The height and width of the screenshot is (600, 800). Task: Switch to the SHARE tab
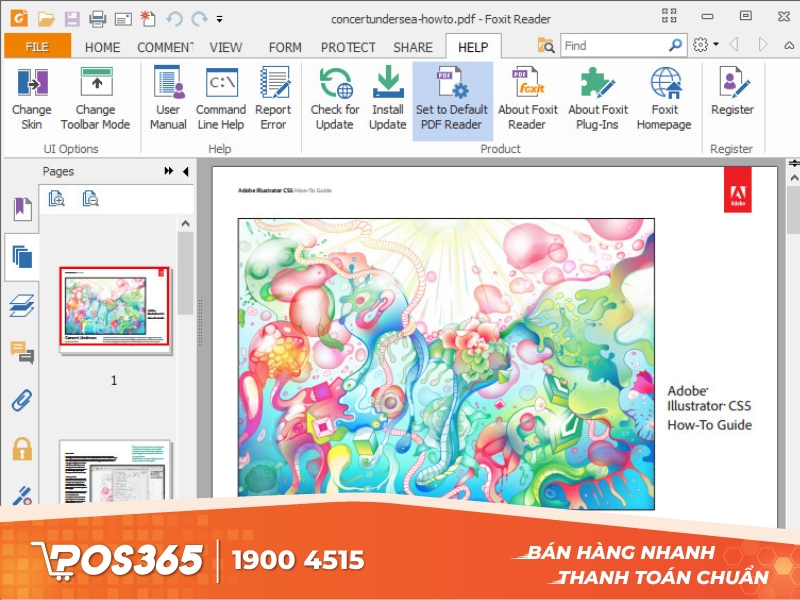[x=413, y=47]
